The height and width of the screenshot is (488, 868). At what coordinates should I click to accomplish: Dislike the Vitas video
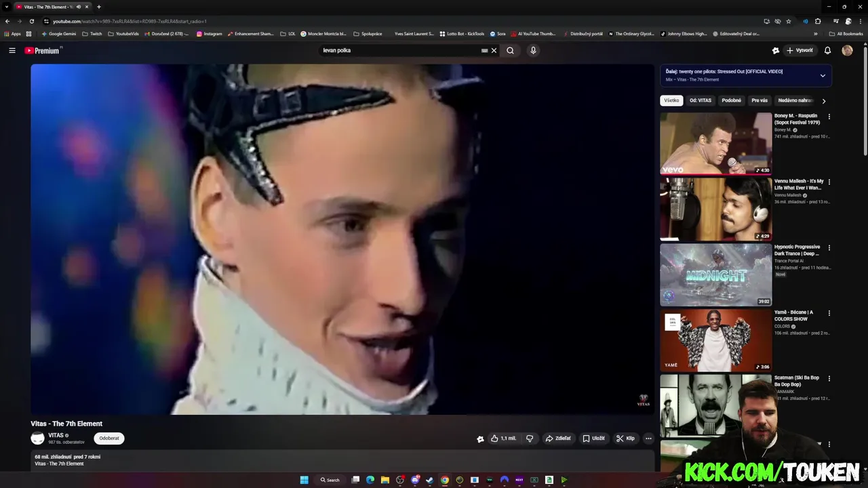tap(530, 439)
